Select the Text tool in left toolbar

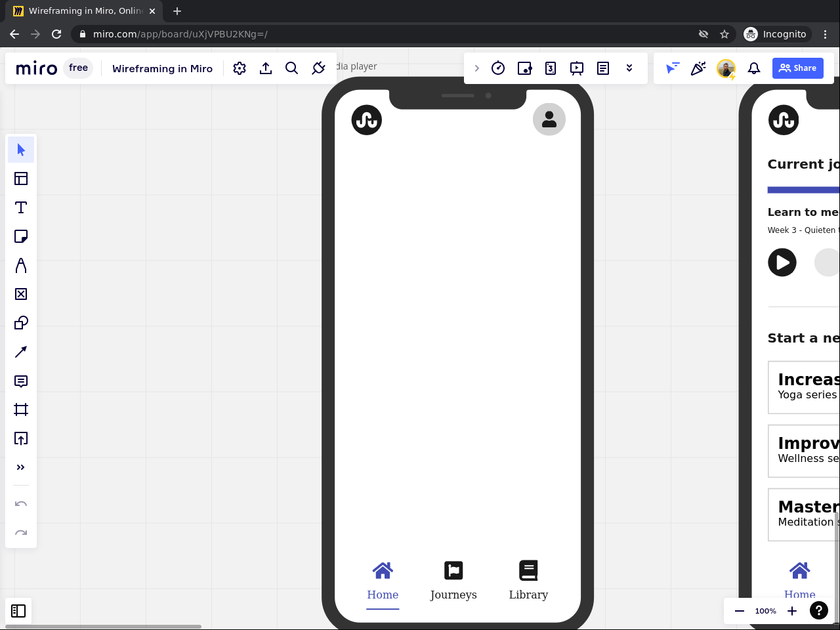click(21, 207)
